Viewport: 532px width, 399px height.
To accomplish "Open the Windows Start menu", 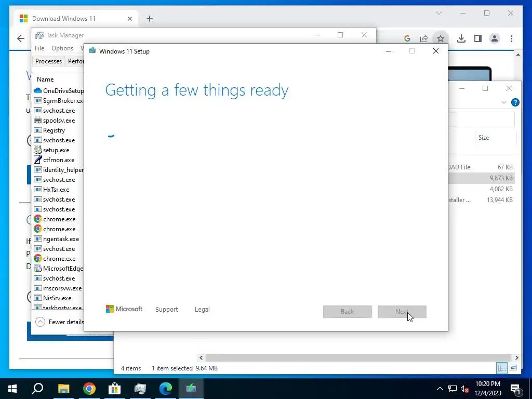I will [12, 389].
